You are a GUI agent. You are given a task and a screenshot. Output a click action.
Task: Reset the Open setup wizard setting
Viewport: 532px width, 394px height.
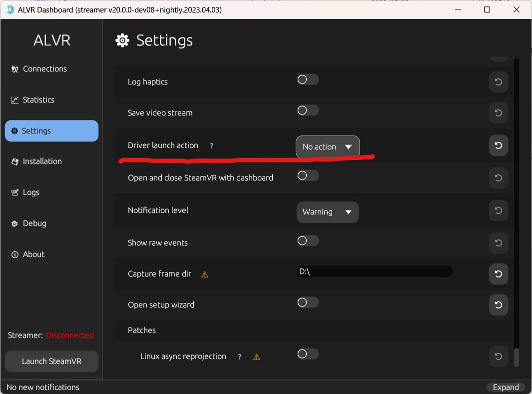click(498, 305)
